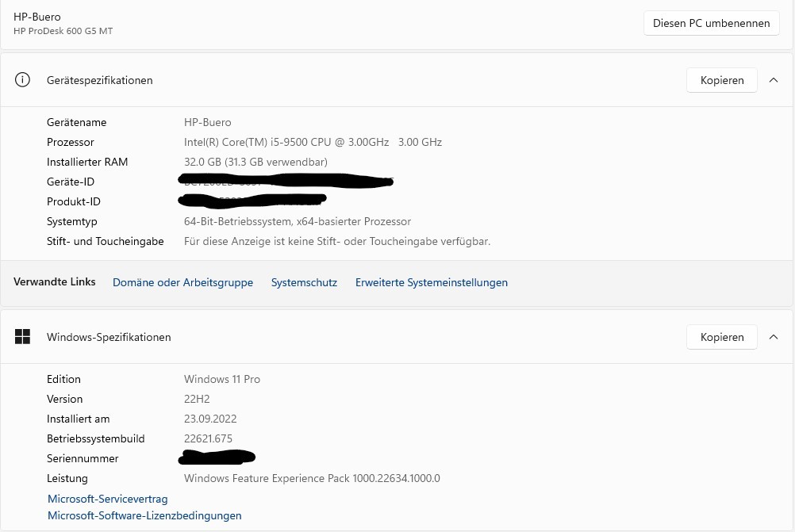
Task: Open the Microsoft-Servicevertrag link
Action: coord(107,499)
